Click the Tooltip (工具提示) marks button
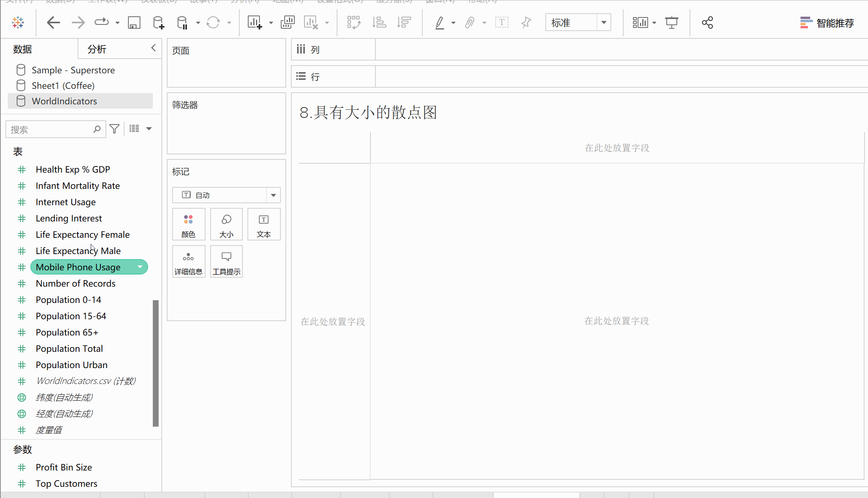 pyautogui.click(x=226, y=262)
